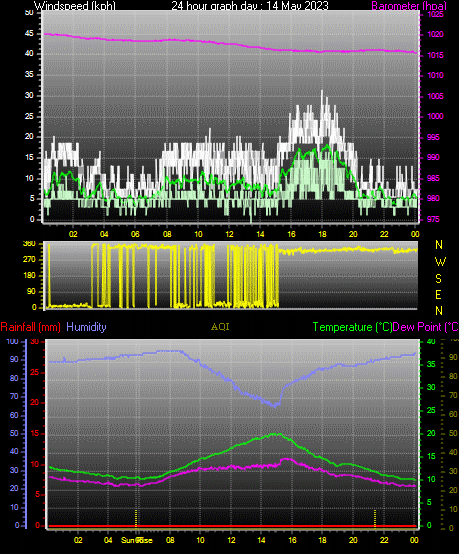
Task: Select the 1025 barometer axis value
Action: (435, 14)
